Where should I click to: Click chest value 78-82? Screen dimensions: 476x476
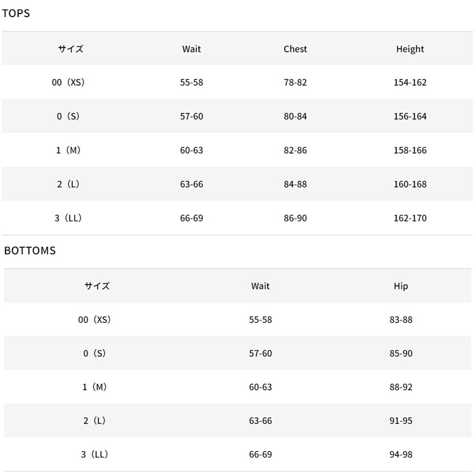pyautogui.click(x=295, y=83)
